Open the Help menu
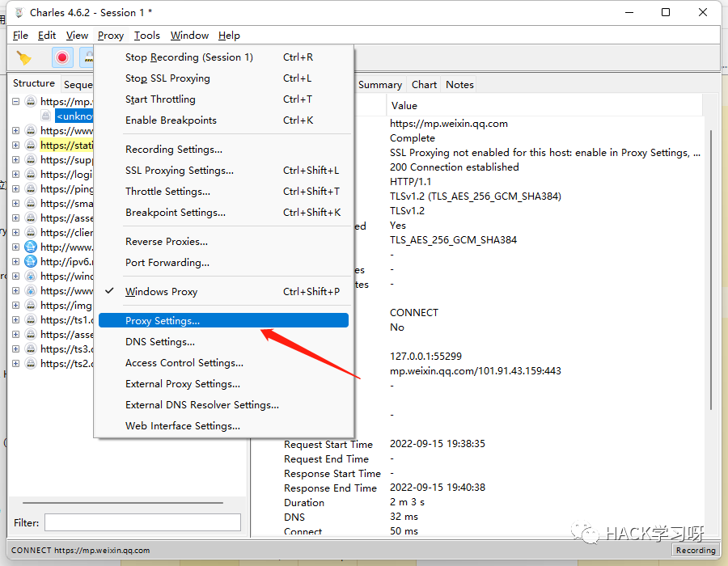 pos(230,36)
